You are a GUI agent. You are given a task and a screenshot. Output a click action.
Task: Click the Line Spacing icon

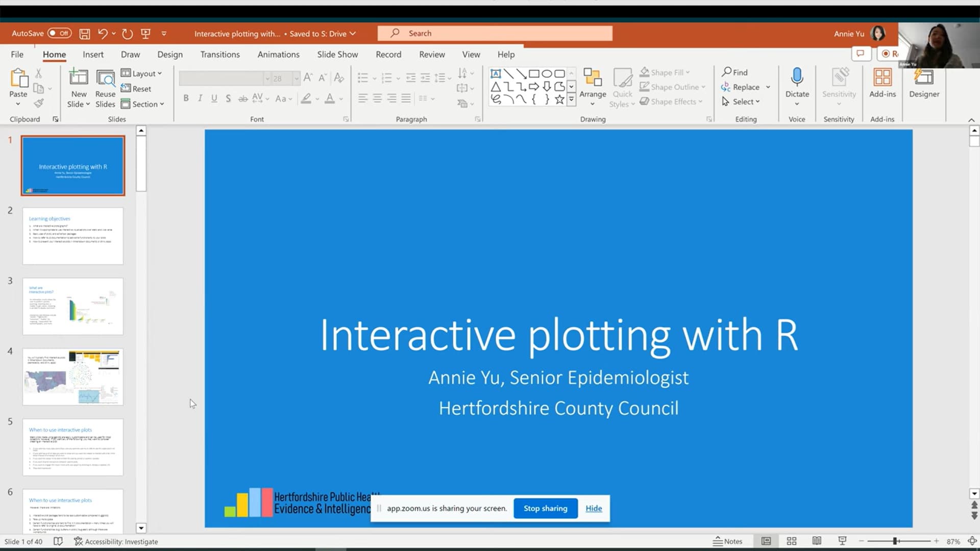point(440,78)
